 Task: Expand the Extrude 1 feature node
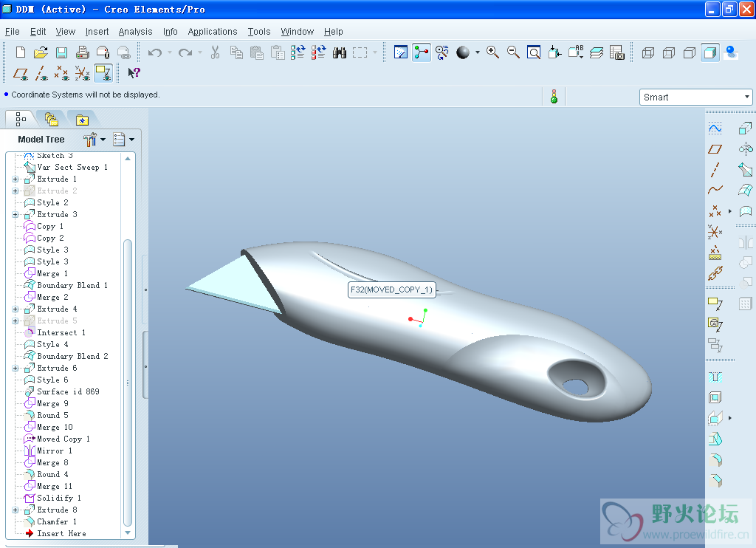click(x=16, y=179)
